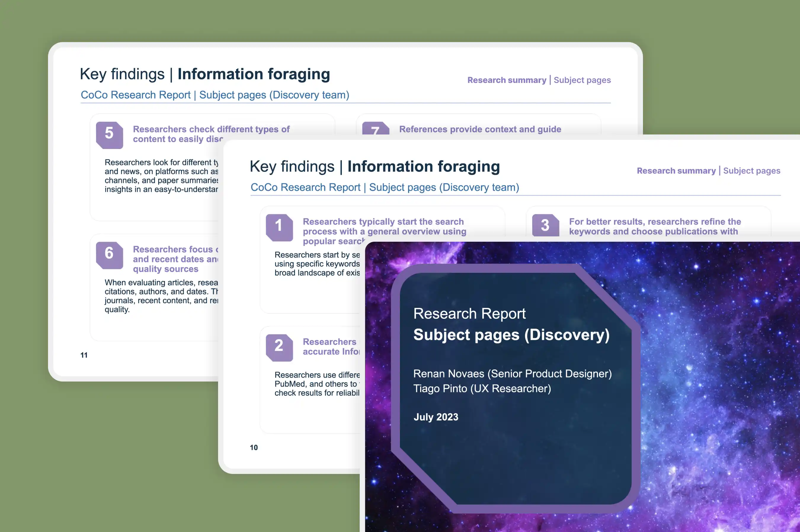Click body text 'Researchers look for different'

pyautogui.click(x=158, y=163)
